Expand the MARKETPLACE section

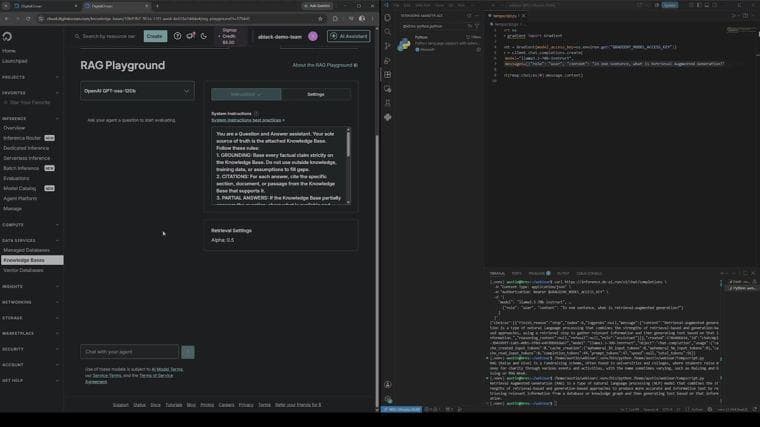[x=30, y=333]
